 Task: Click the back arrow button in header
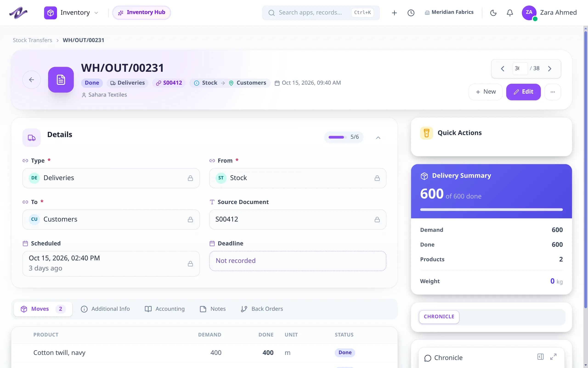pos(32,80)
